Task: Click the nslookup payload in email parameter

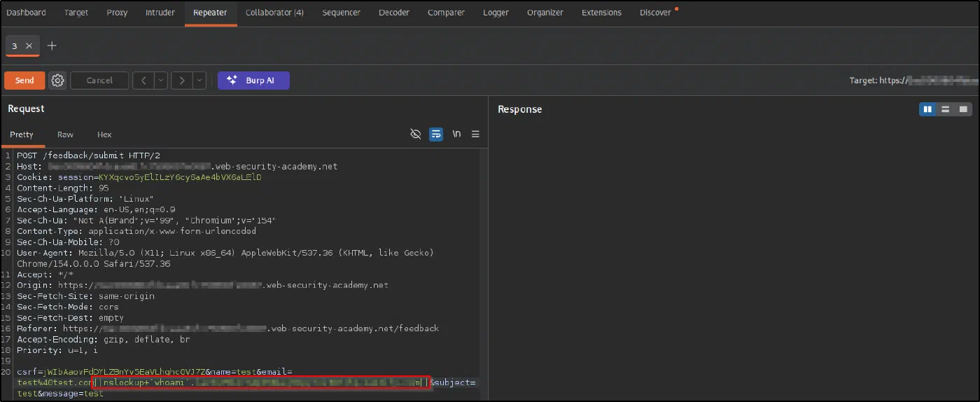Action: [260, 382]
